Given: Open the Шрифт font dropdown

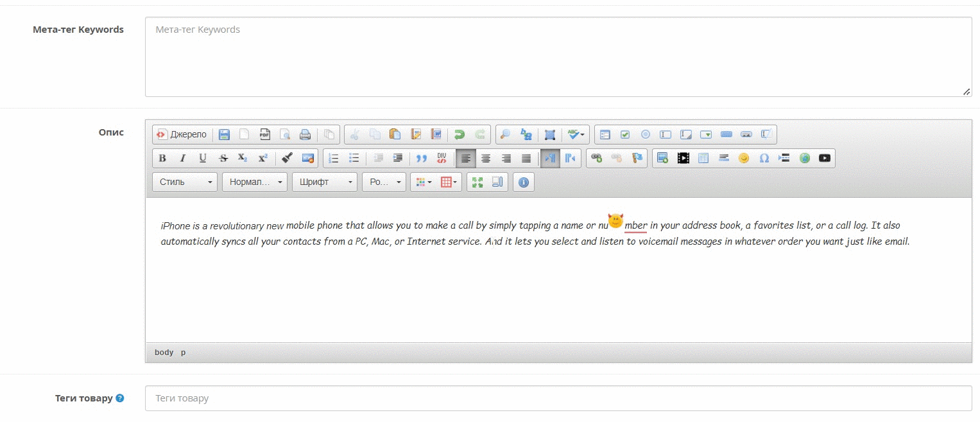Looking at the screenshot, I should coord(325,182).
